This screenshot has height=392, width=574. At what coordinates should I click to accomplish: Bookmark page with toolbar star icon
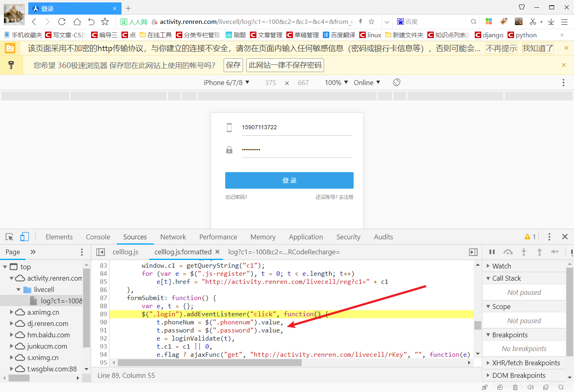pos(105,21)
